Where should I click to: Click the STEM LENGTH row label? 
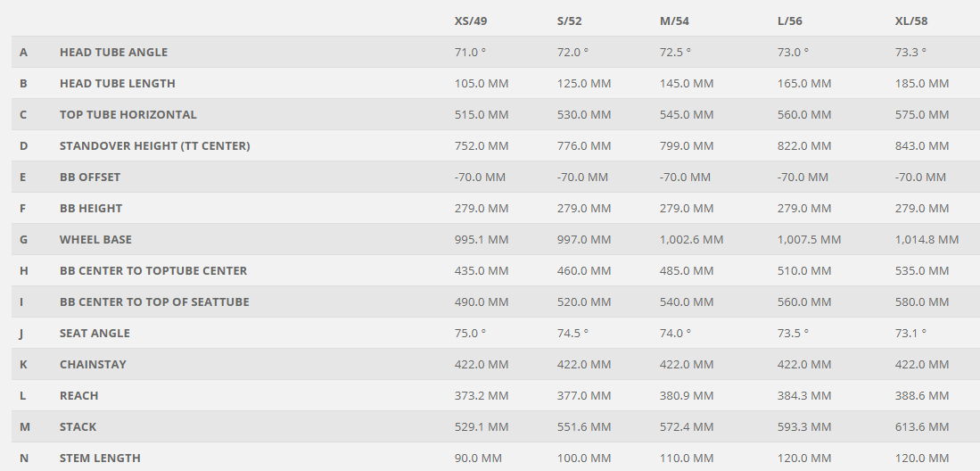coord(100,458)
